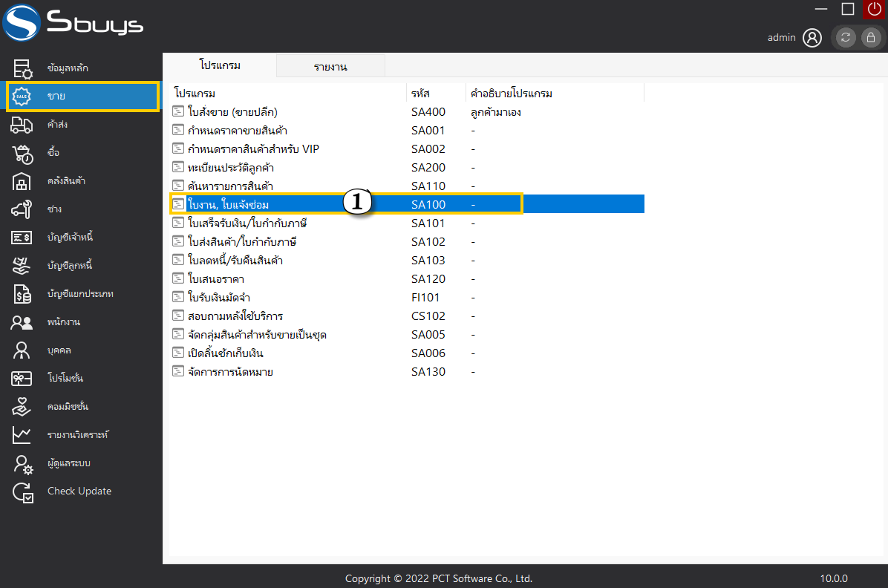Open ช่าง technician icon
Image resolution: width=888 pixels, height=588 pixels.
pyautogui.click(x=22, y=209)
